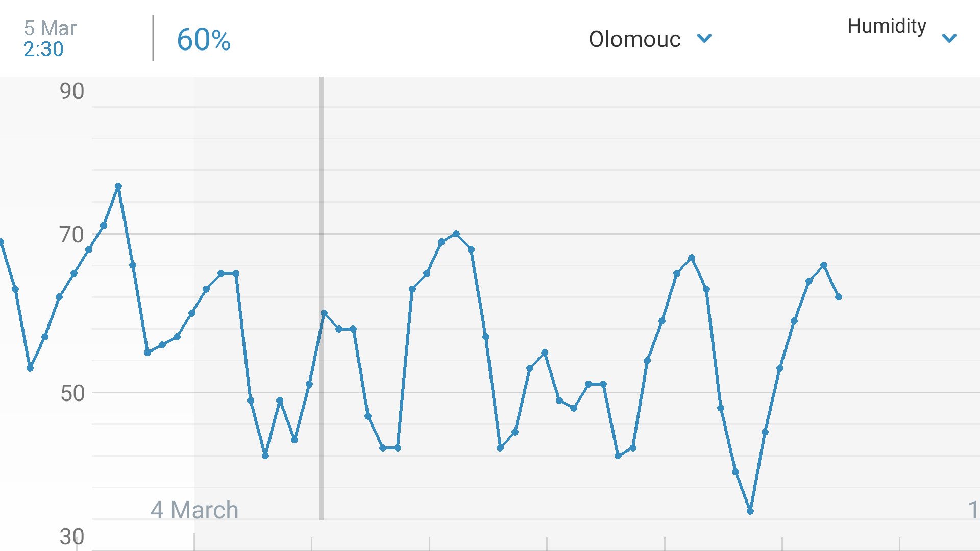Click the 70 axis label

click(71, 235)
